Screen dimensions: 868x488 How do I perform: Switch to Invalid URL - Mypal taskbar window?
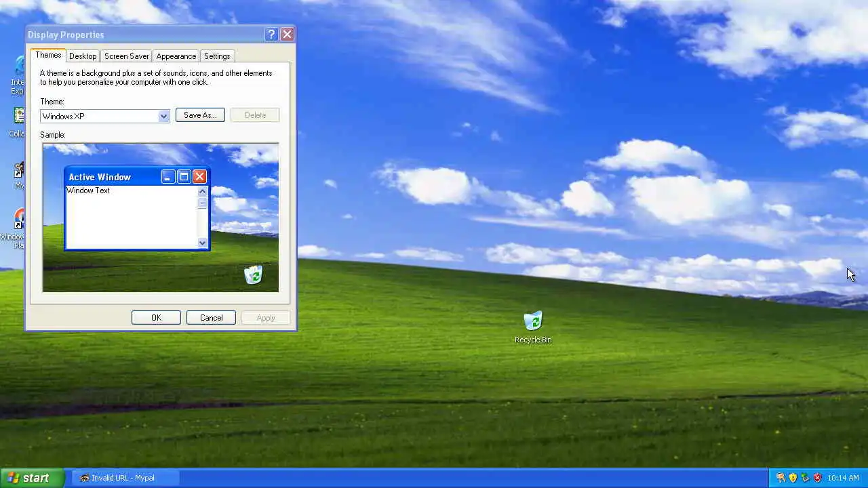(x=125, y=478)
